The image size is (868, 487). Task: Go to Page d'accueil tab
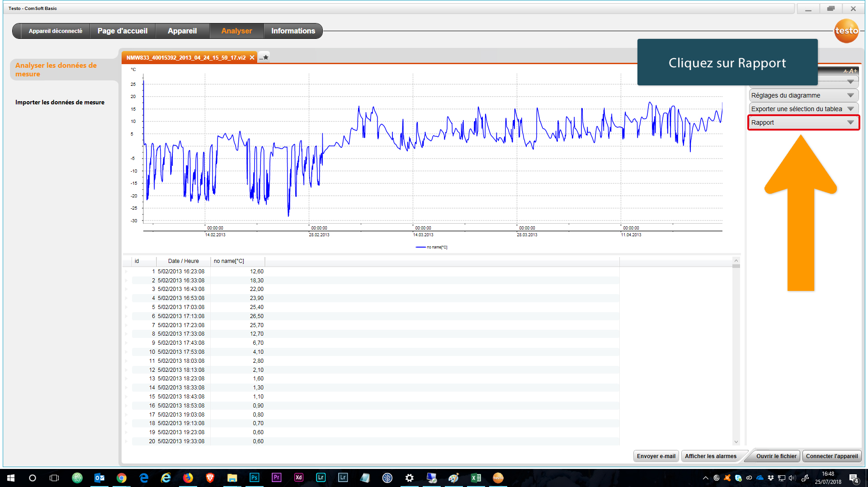coord(123,31)
